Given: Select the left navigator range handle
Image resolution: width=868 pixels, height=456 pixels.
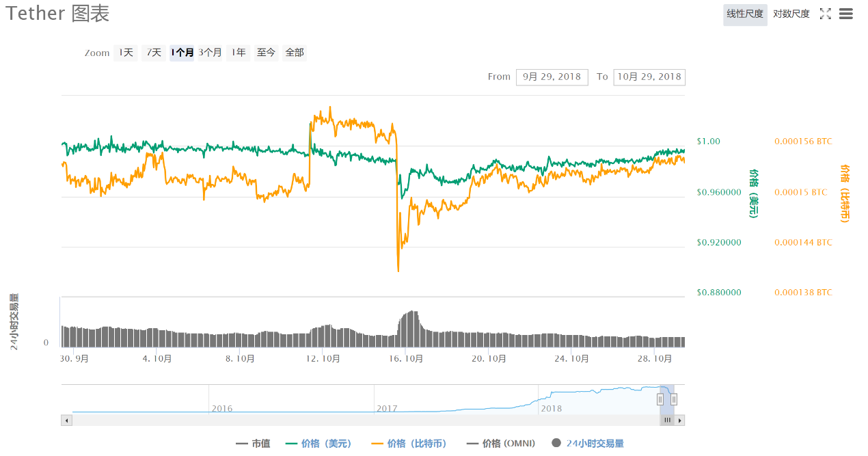Looking at the screenshot, I should click(660, 399).
